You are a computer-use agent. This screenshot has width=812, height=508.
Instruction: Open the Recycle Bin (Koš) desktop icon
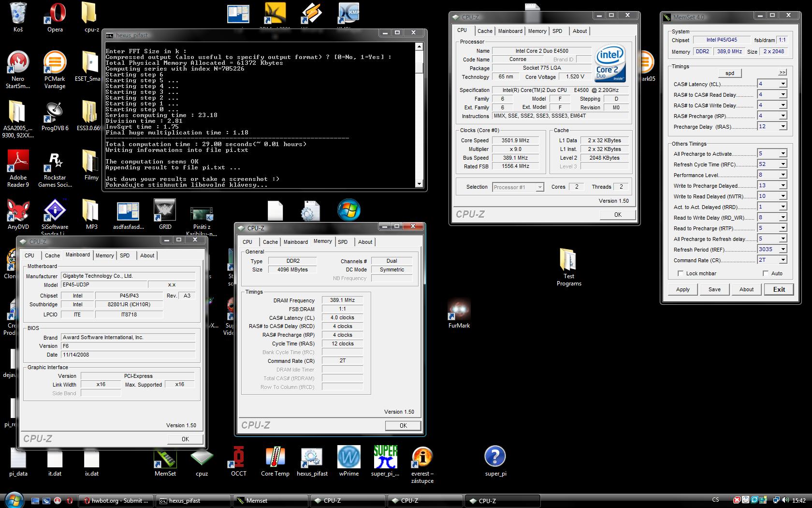click(x=18, y=17)
